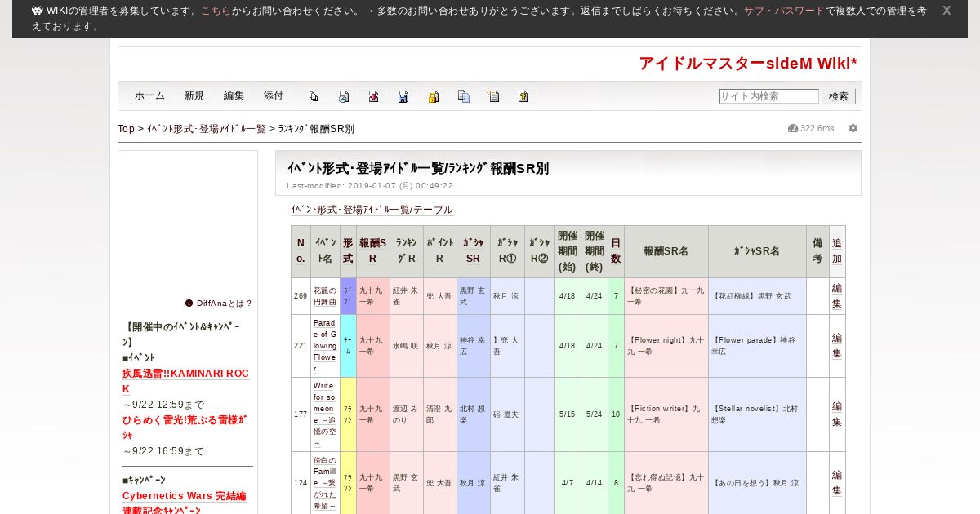Sort table by ｶﾞｼｬSR名 column header
The height and width of the screenshot is (514, 980).
757,251
